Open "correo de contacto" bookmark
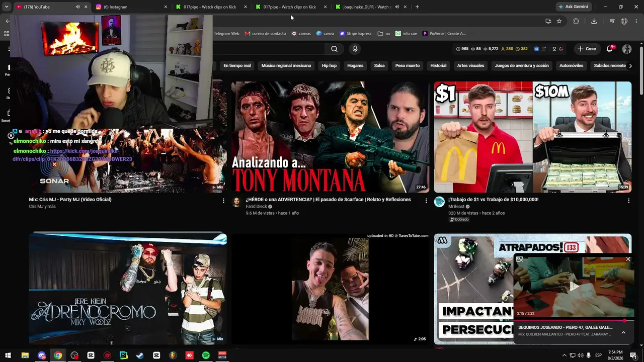Viewport: 644px width, 362px height. coord(266,34)
